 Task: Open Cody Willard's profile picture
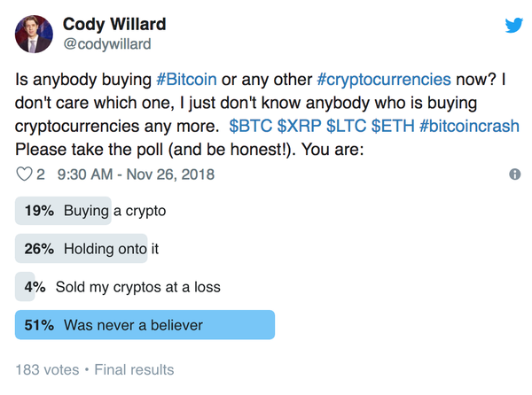(x=34, y=34)
